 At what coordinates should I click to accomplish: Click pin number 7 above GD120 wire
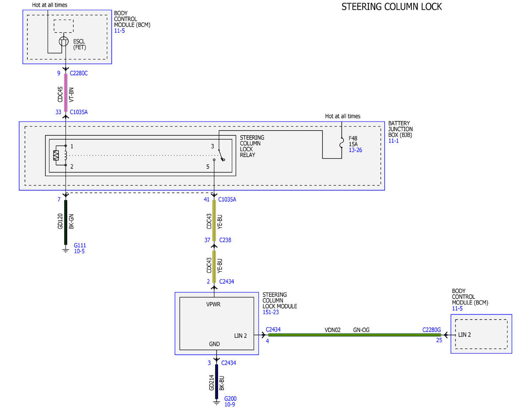pyautogui.click(x=59, y=200)
